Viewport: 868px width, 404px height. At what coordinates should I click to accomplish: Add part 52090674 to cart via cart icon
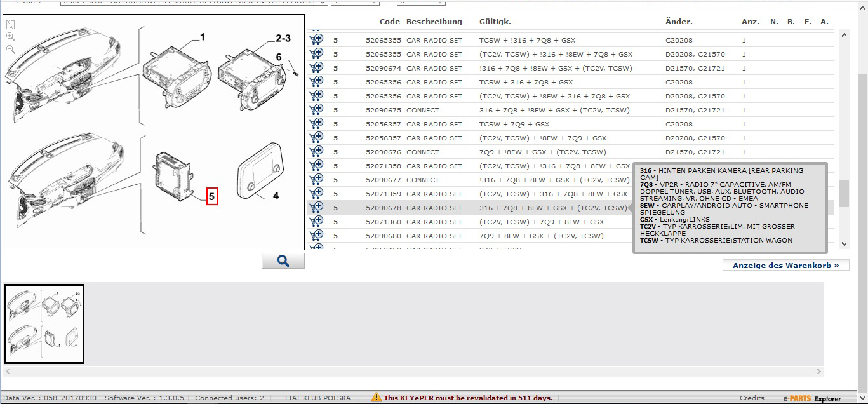[x=316, y=67]
